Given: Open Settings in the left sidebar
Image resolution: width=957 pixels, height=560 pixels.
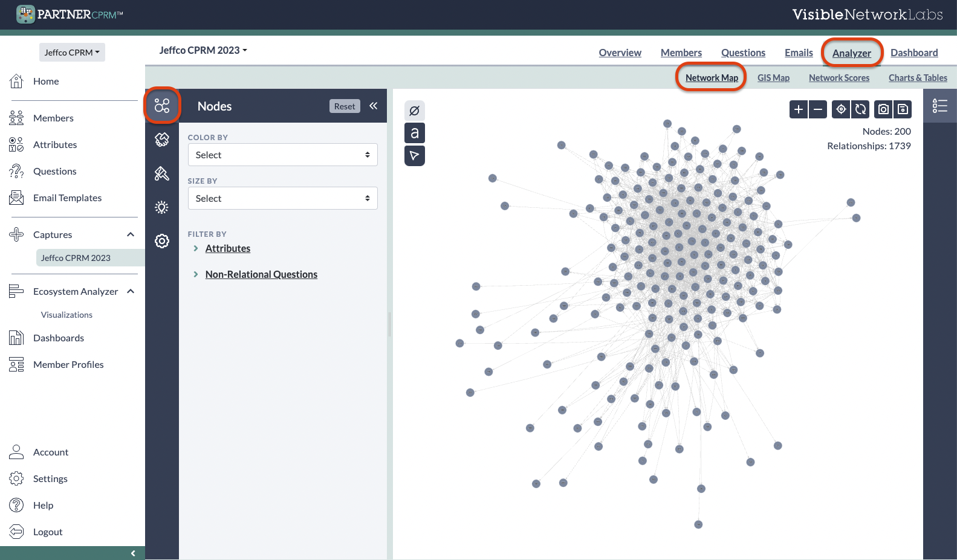Looking at the screenshot, I should 50,478.
